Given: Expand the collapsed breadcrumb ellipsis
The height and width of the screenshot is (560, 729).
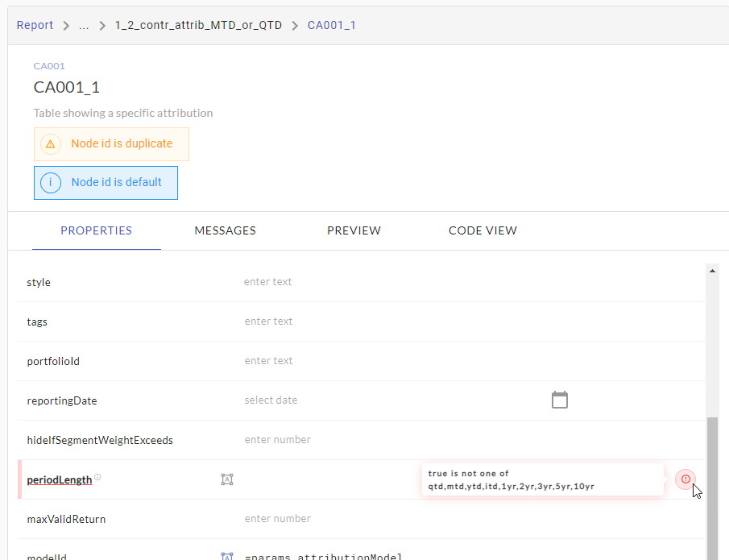Looking at the screenshot, I should tap(84, 25).
